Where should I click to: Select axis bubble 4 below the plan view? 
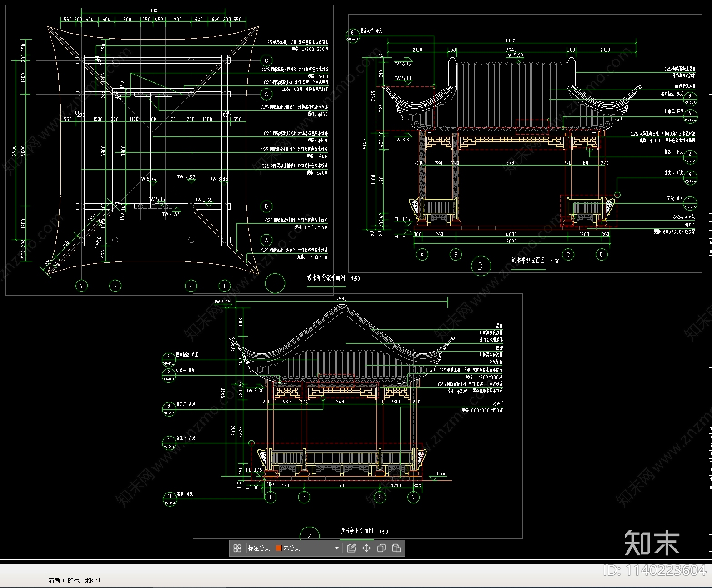[x=81, y=286]
